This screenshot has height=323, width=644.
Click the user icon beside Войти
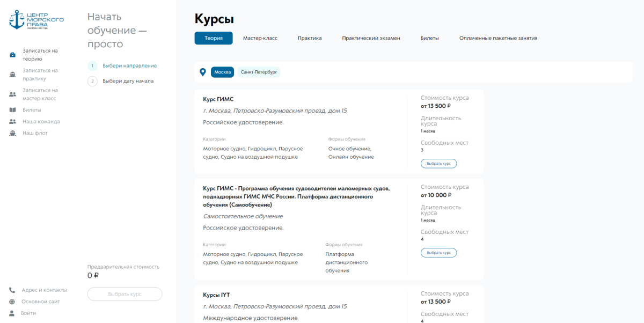(12, 313)
